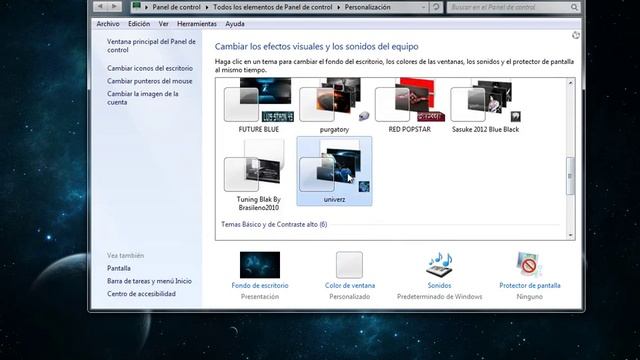Open the Ayuda menu

click(235, 24)
